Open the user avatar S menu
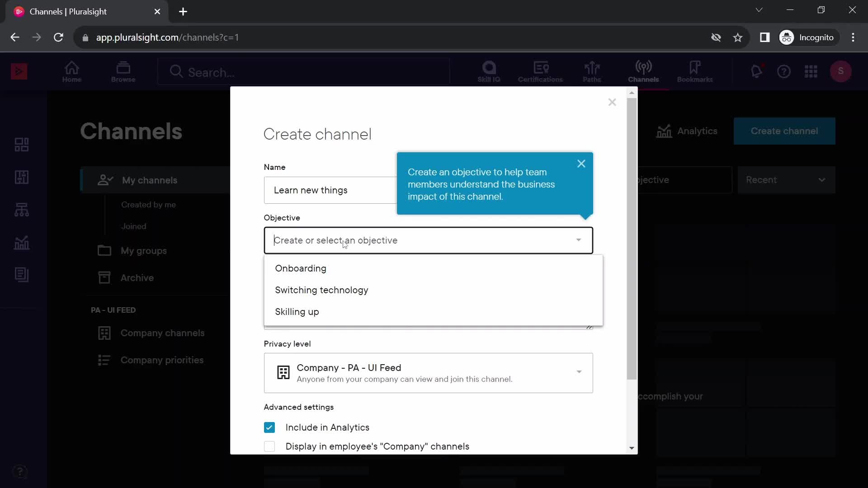The height and width of the screenshot is (488, 868). click(841, 71)
